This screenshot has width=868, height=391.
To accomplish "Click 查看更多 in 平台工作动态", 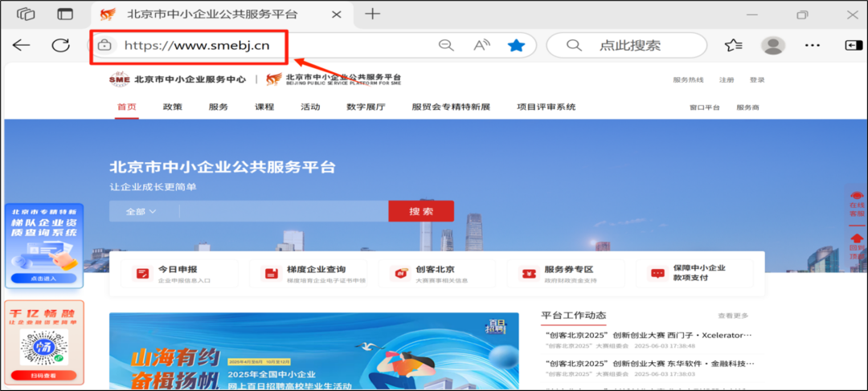I will click(733, 316).
